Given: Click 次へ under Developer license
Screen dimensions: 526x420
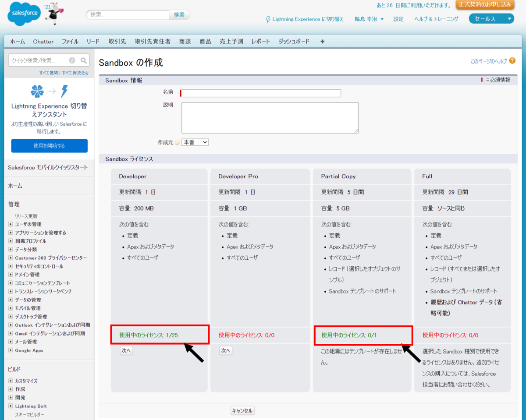Looking at the screenshot, I should (126, 350).
